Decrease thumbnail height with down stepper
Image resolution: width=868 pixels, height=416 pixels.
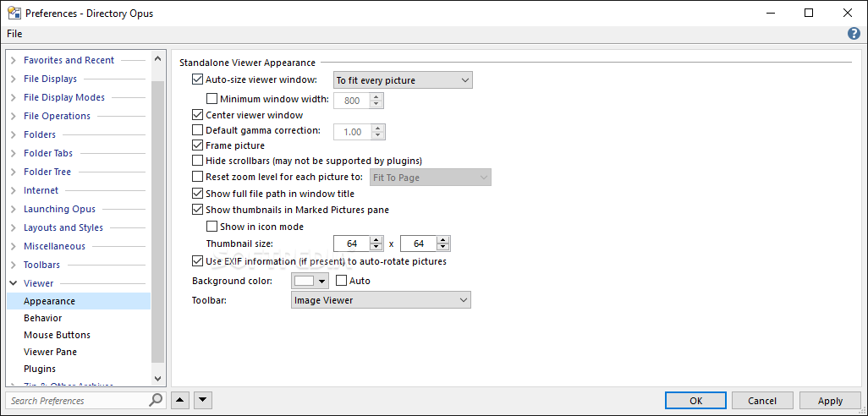[x=442, y=247]
